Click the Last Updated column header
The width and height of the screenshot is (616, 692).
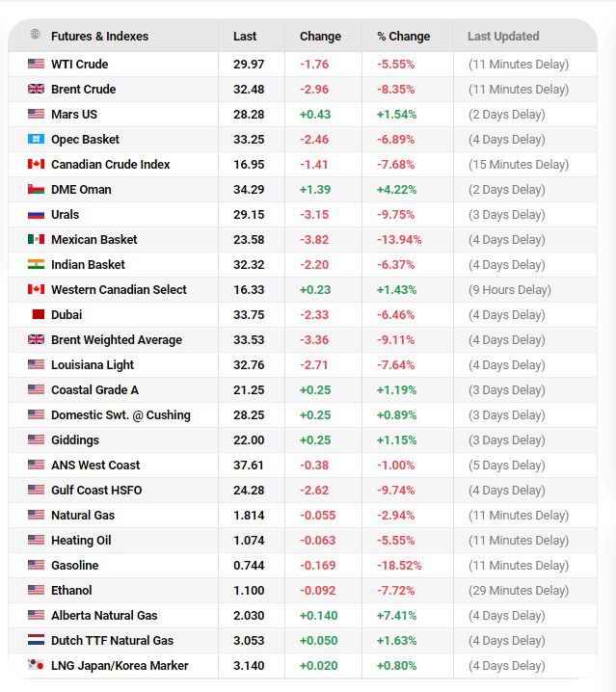503,37
